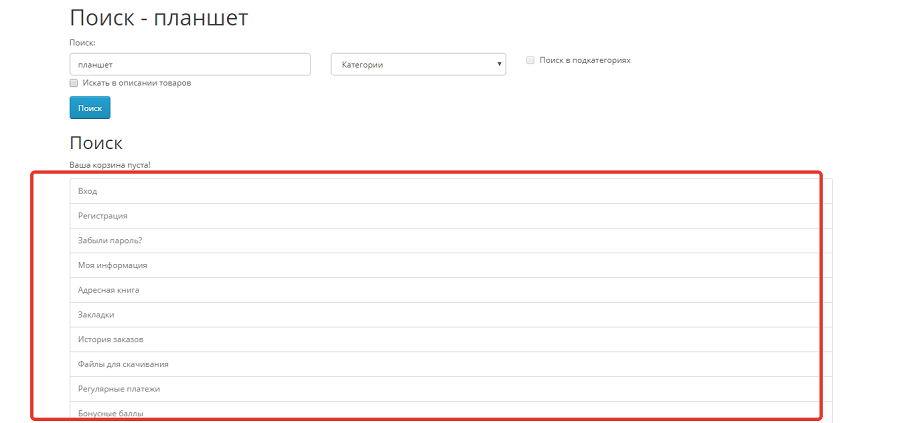
Task: Open the Закладки entry
Action: point(451,315)
